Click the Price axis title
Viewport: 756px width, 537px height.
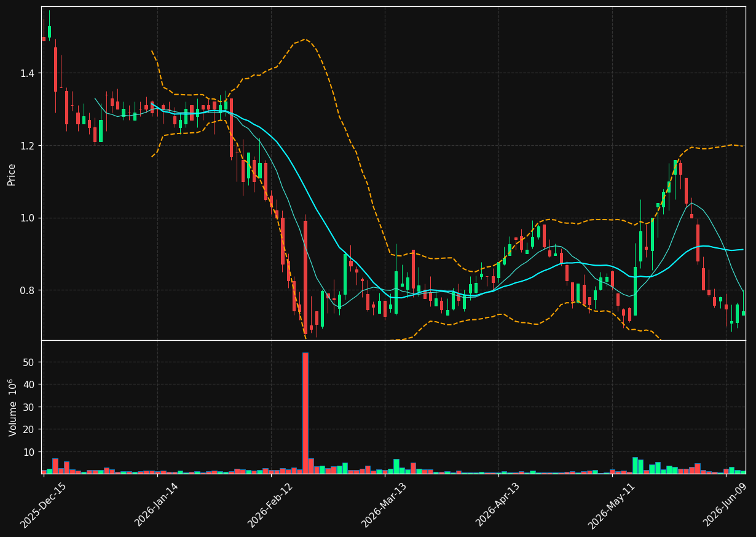coord(12,174)
